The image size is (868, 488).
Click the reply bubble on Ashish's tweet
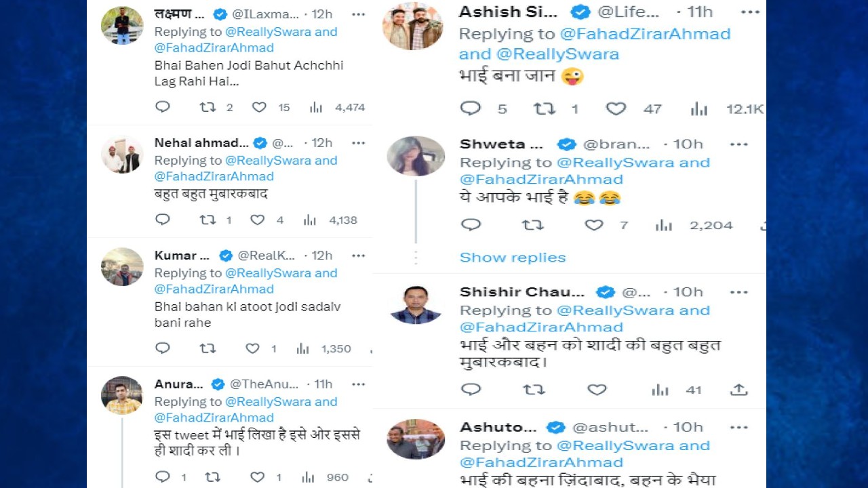coord(470,108)
